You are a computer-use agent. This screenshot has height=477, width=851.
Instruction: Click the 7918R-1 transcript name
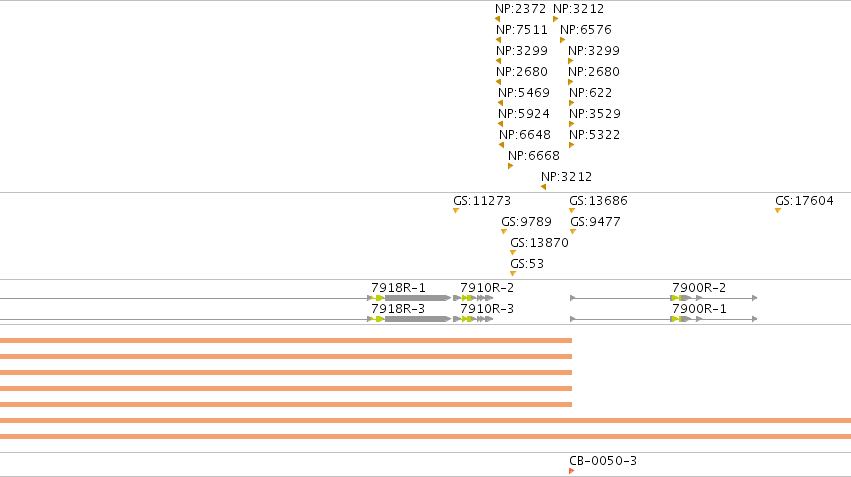tap(398, 288)
